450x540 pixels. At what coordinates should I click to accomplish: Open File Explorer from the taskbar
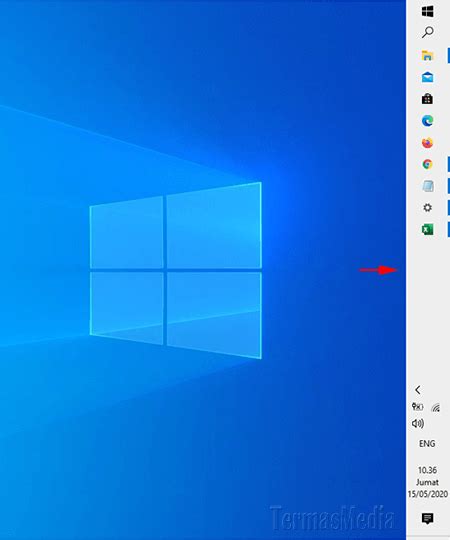tap(427, 55)
